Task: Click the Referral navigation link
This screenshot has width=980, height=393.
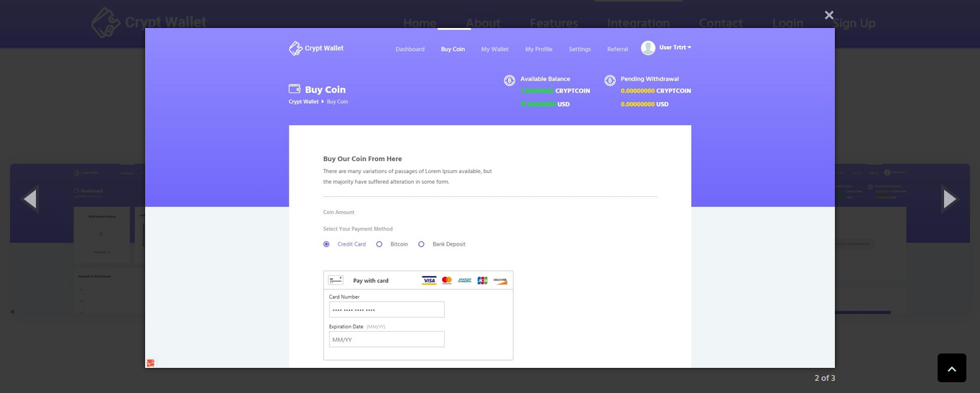Action: [x=617, y=50]
